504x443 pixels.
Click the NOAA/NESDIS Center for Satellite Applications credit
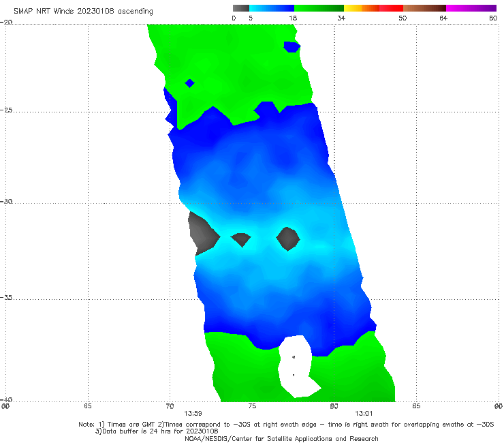pyautogui.click(x=281, y=439)
